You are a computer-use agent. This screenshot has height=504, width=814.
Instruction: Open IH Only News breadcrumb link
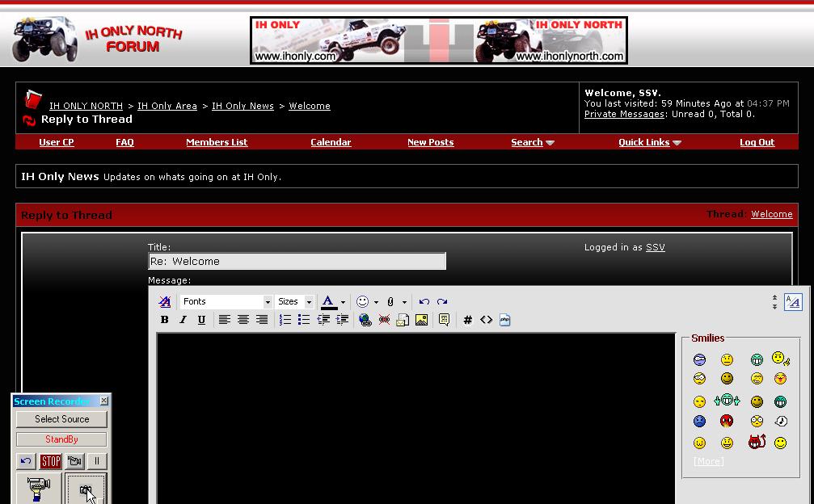(x=243, y=106)
